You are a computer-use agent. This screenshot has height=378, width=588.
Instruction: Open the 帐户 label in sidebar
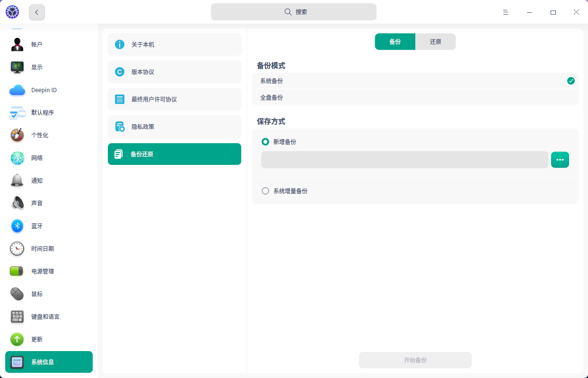click(37, 44)
